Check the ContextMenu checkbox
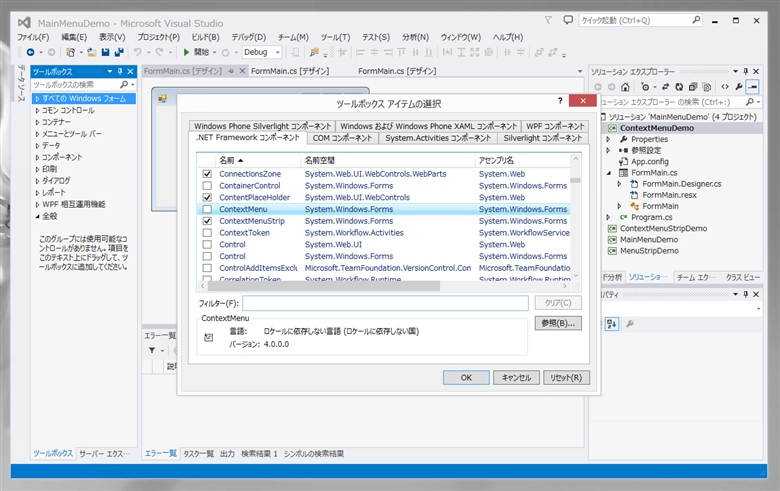This screenshot has height=491, width=780. pyautogui.click(x=207, y=209)
